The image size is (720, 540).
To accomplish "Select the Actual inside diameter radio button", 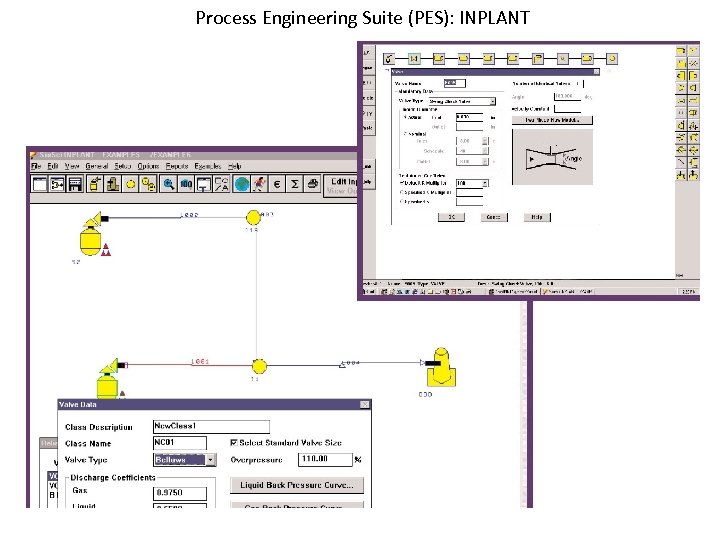I will [x=405, y=118].
